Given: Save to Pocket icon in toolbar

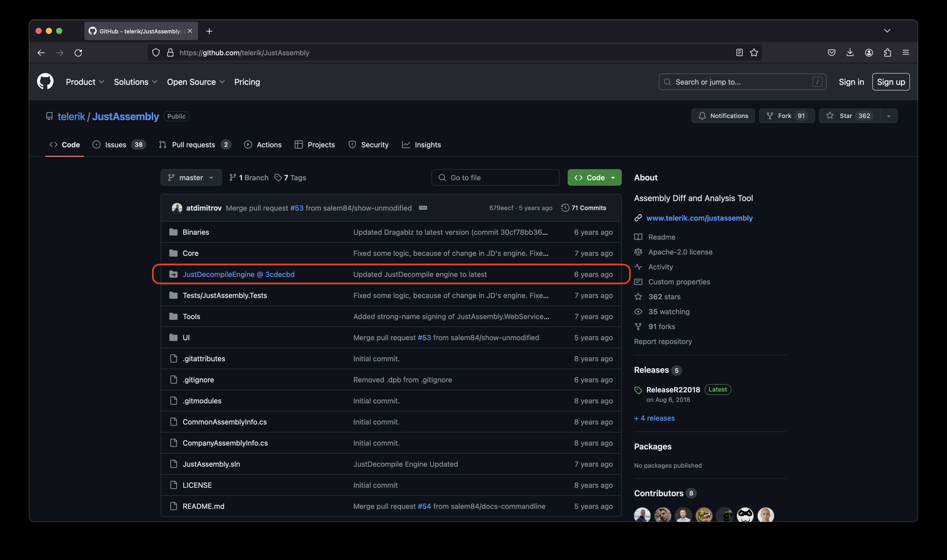Looking at the screenshot, I should (x=831, y=53).
